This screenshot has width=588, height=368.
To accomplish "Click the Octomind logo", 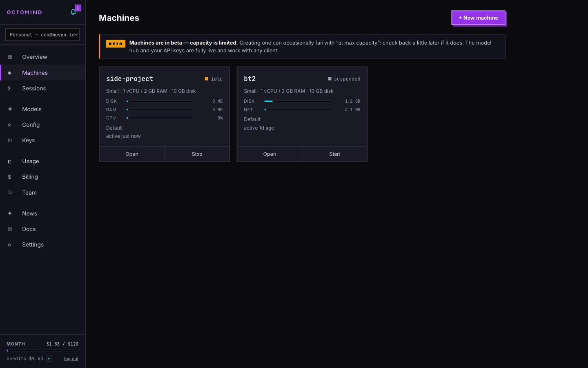I will tap(24, 12).
